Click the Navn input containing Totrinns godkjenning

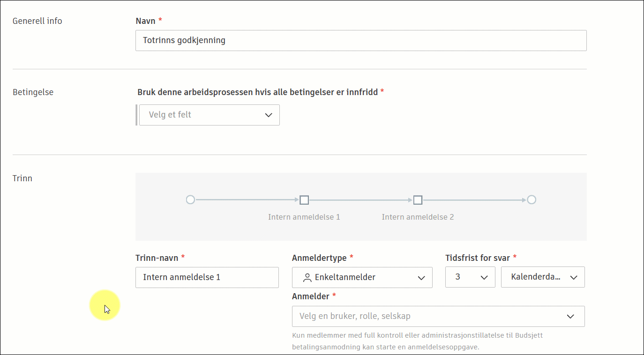point(360,40)
